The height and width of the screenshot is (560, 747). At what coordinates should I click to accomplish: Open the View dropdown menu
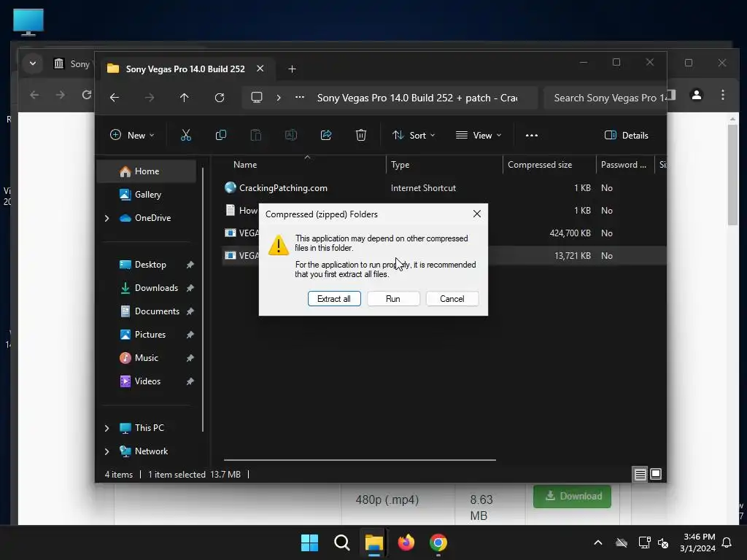(479, 135)
